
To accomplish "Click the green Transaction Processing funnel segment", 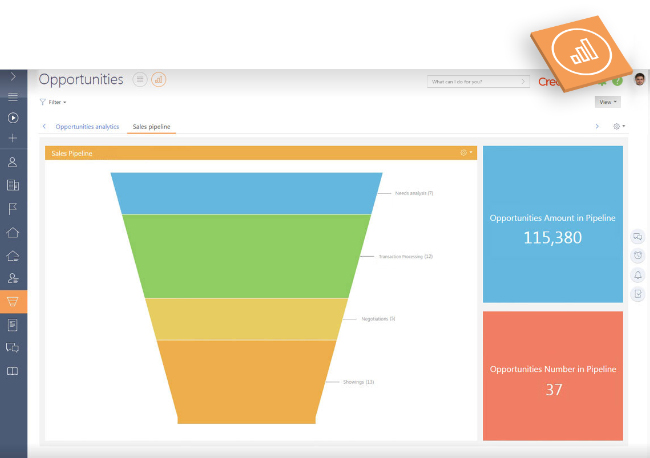I will tap(246, 256).
